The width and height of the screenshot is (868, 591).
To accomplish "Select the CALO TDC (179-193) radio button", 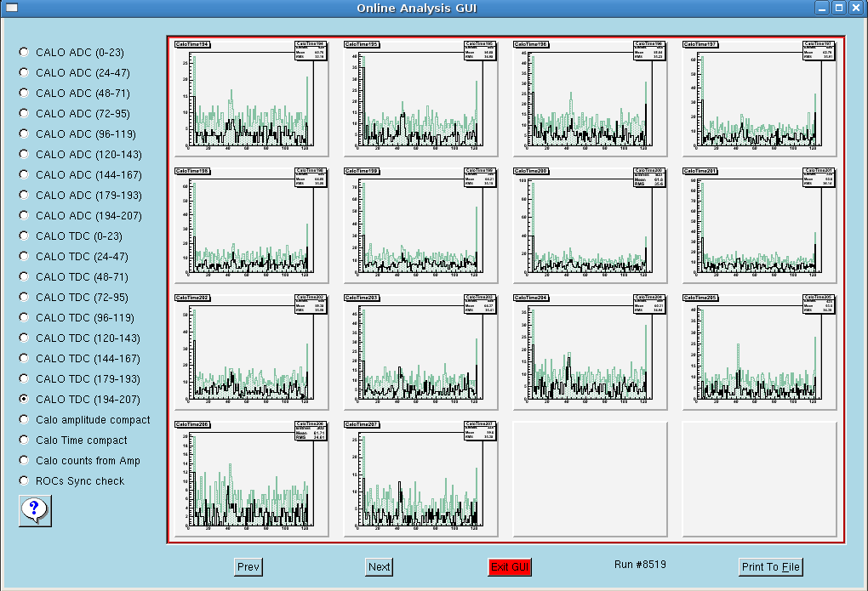I will (x=24, y=379).
